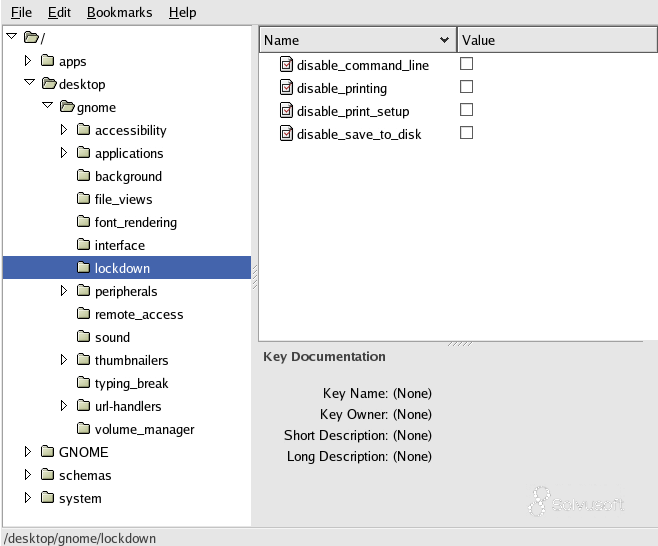Expand the thumbnailers folder arrow
Screen dimensions: 658x546
tap(64, 360)
